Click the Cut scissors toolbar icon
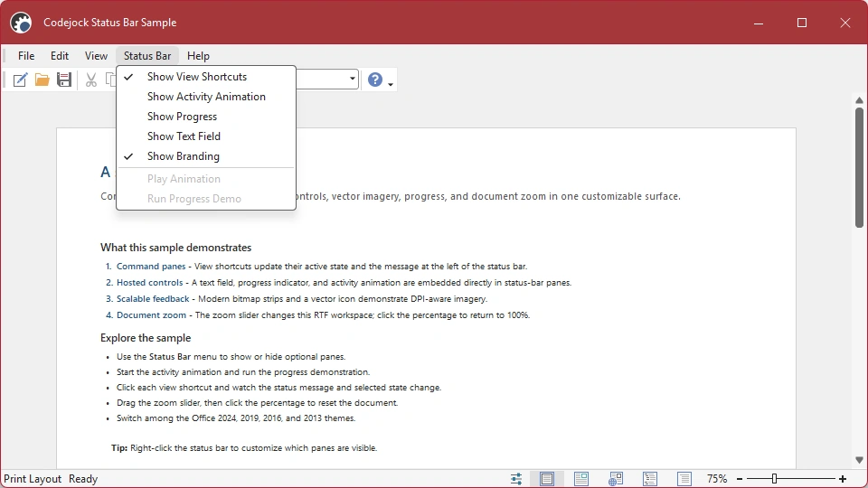Viewport: 868px width, 488px height. (91, 80)
